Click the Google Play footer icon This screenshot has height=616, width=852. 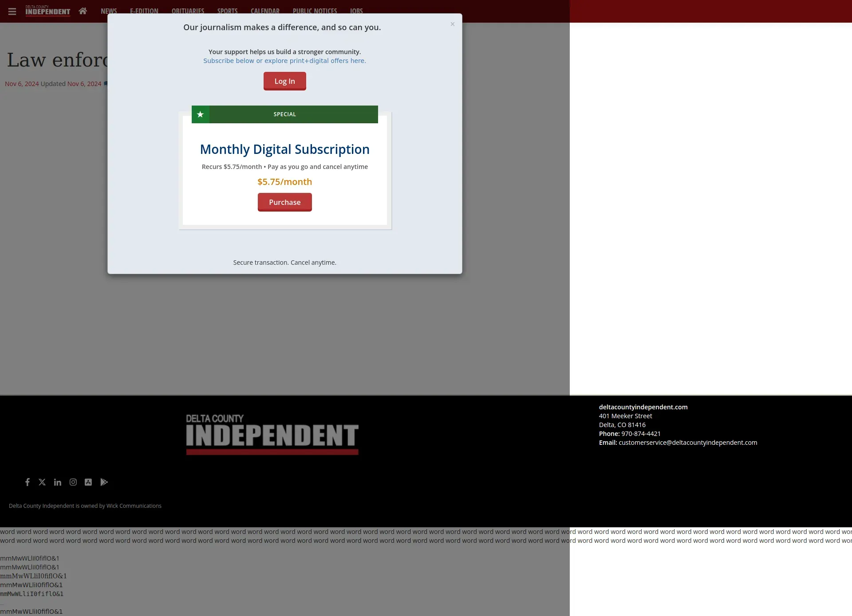[104, 482]
